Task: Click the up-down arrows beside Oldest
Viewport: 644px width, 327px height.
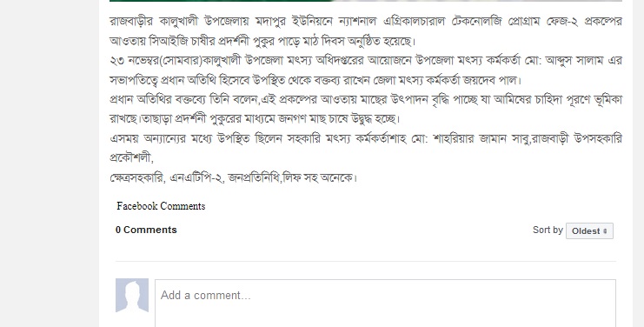Action: coord(605,231)
